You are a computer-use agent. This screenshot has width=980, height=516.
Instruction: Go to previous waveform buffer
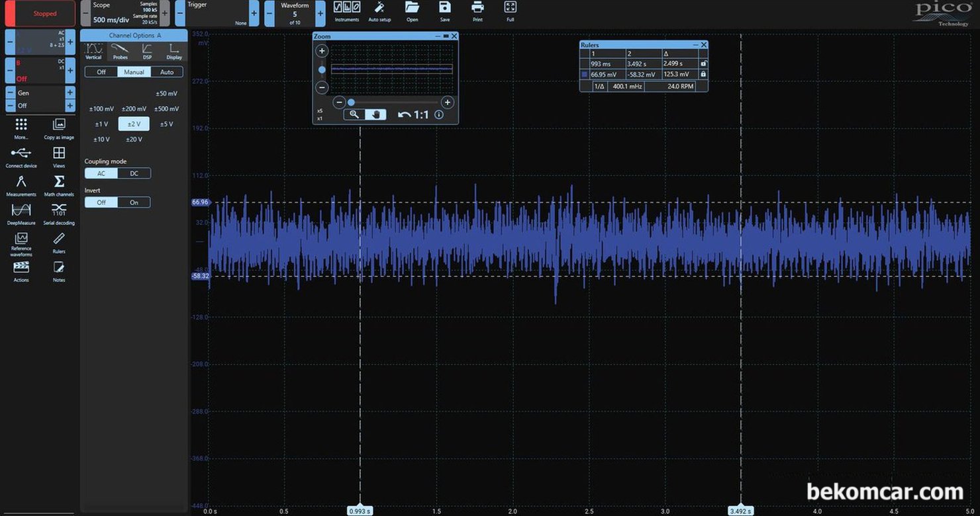tap(269, 13)
